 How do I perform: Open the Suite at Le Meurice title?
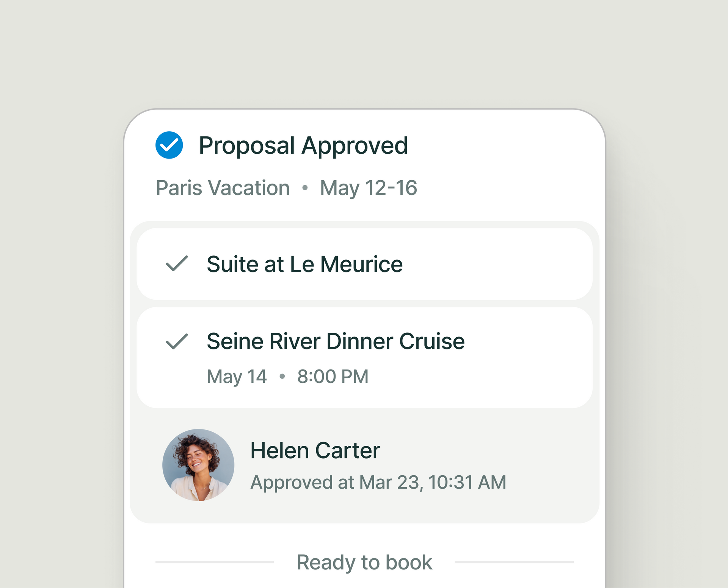click(304, 264)
